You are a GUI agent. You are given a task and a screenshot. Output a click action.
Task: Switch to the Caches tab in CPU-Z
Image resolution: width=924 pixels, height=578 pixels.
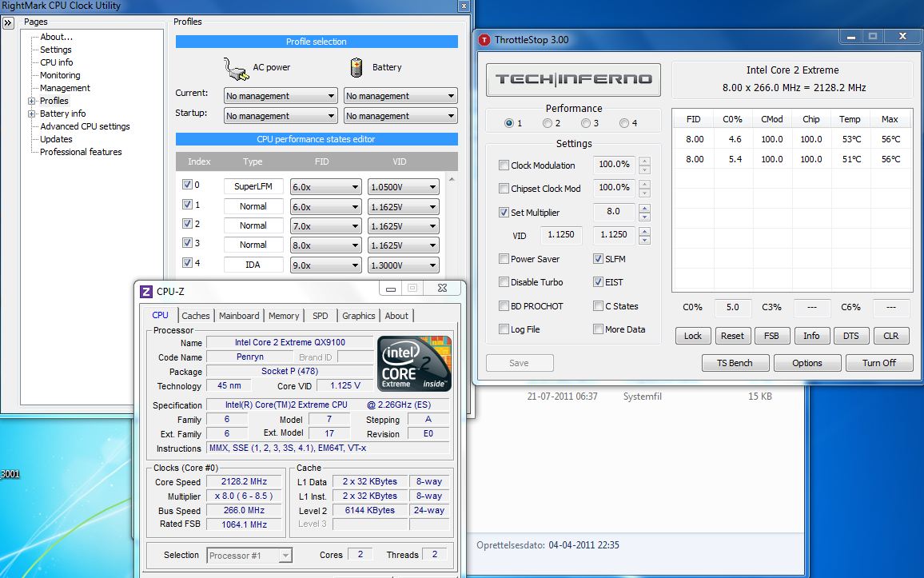196,316
